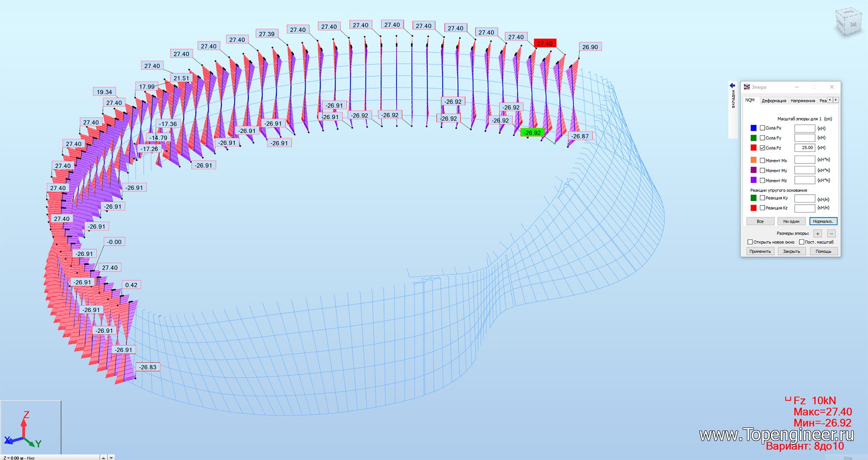Open the Z level dropdown arrow
Image resolution: width=868 pixels, height=460 pixels.
[x=112, y=457]
